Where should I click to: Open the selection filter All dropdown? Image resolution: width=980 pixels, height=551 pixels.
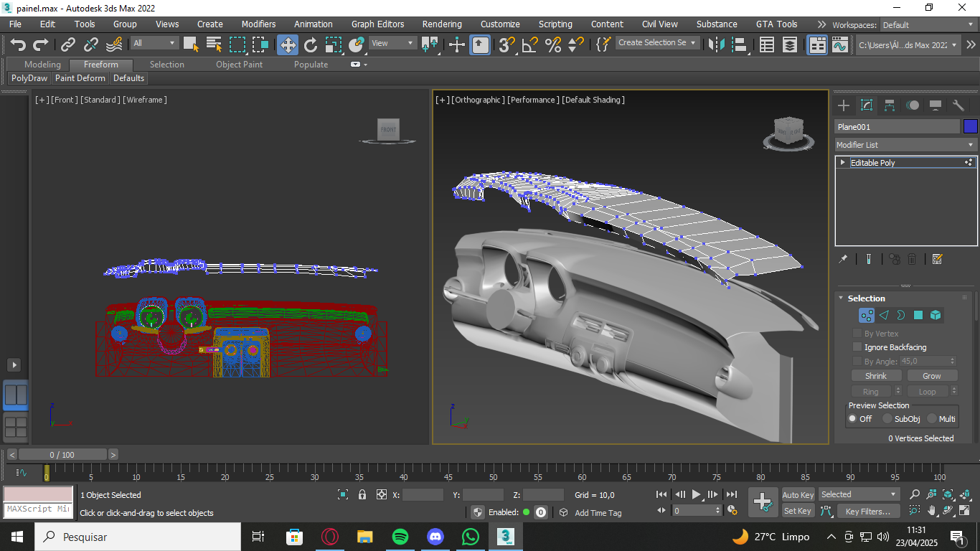154,43
